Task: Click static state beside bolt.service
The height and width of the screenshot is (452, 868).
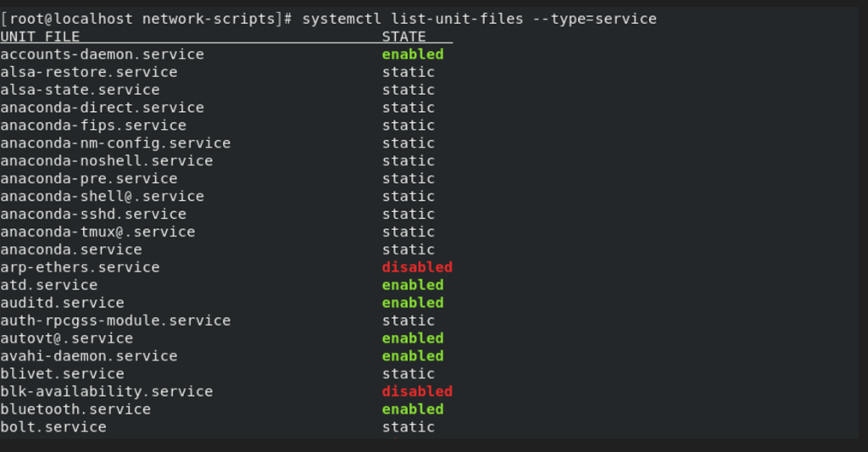Action: coord(408,427)
